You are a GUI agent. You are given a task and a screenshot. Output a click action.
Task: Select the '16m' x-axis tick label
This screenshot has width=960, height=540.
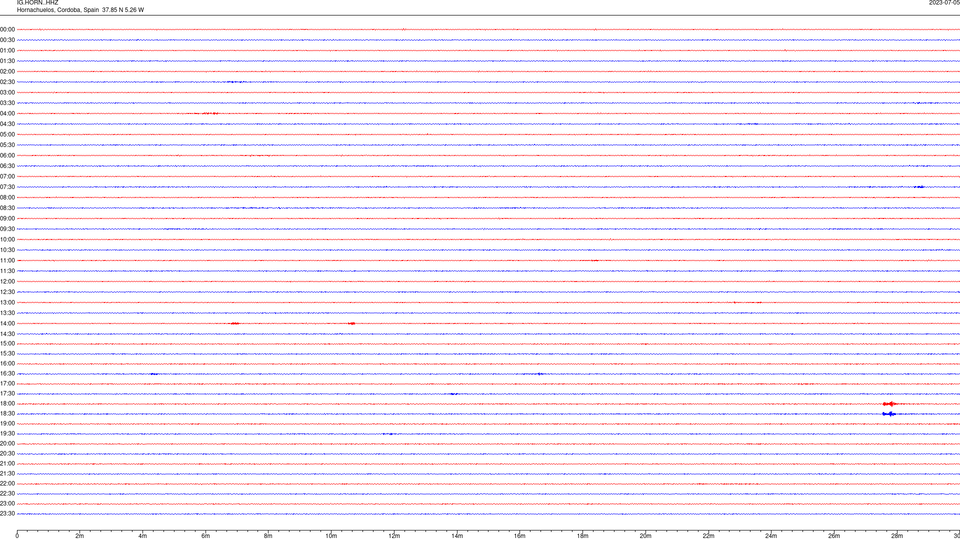pos(520,536)
